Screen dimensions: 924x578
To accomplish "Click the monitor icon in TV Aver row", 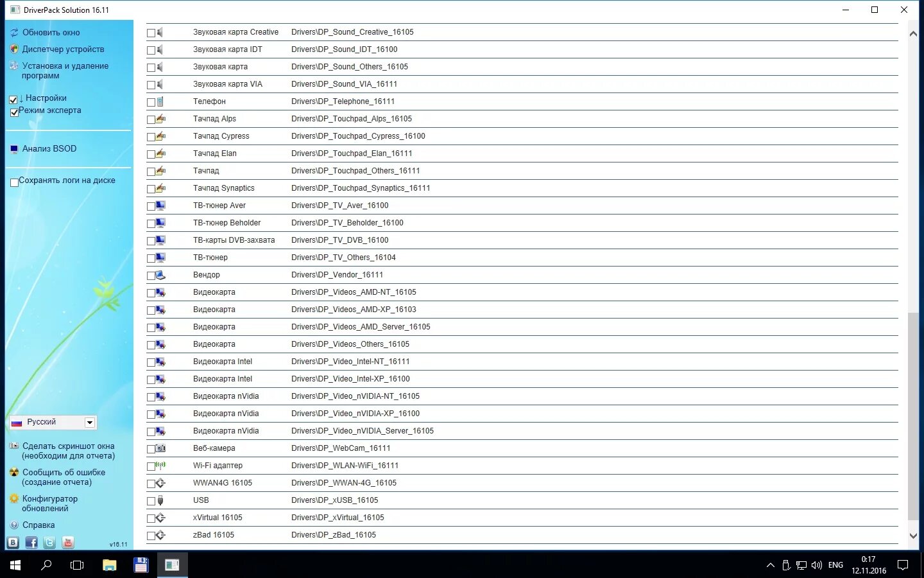I will (x=161, y=206).
